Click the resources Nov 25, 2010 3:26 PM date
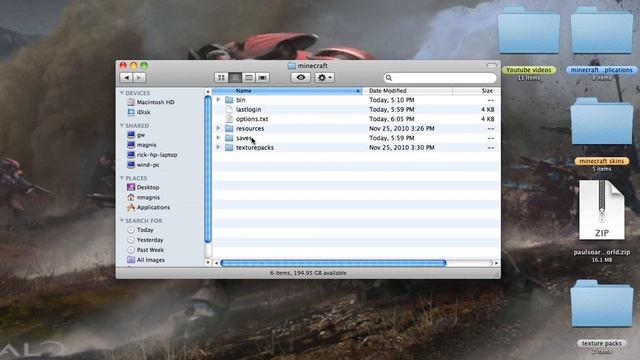The height and width of the screenshot is (360, 640). point(402,128)
